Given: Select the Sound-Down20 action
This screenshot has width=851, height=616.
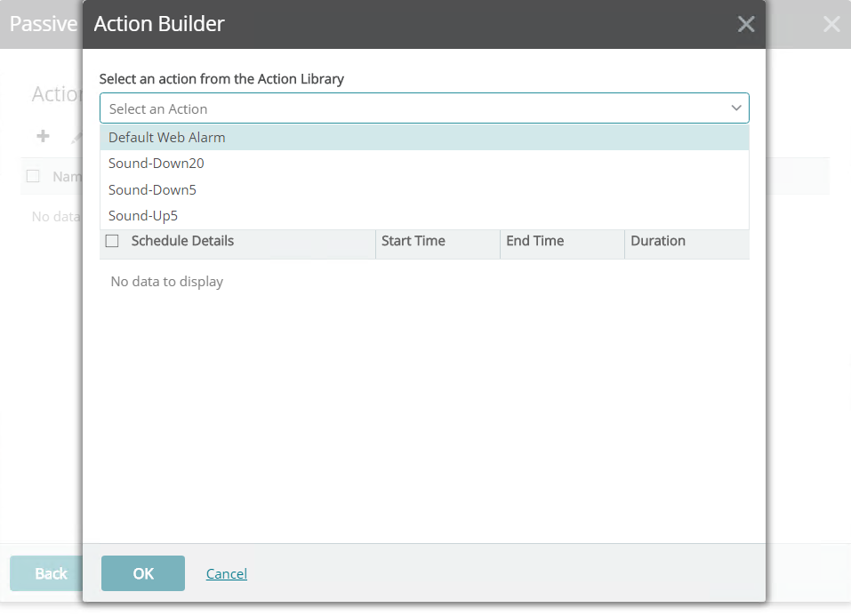Looking at the screenshot, I should coord(156,163).
